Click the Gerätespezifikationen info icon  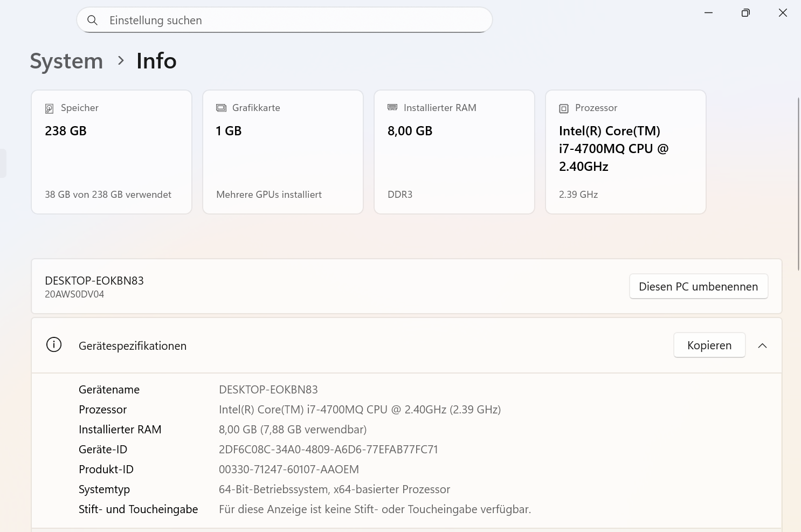54,344
